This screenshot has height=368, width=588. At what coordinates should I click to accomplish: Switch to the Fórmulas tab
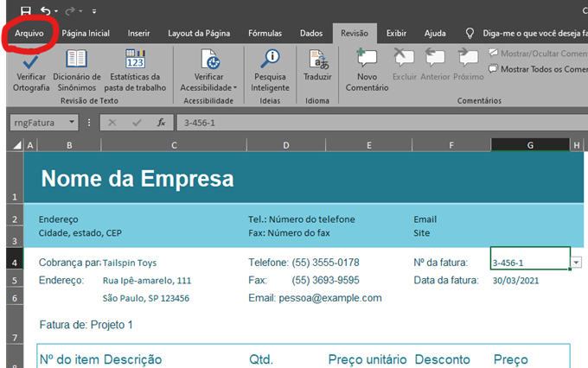[x=265, y=33]
